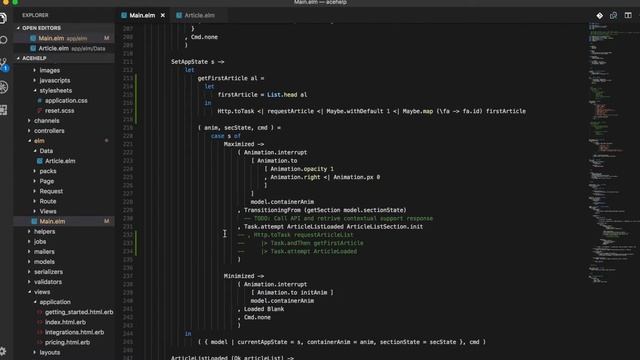Collapse the elm folder
This screenshot has height=360, width=640.
coord(39,141)
